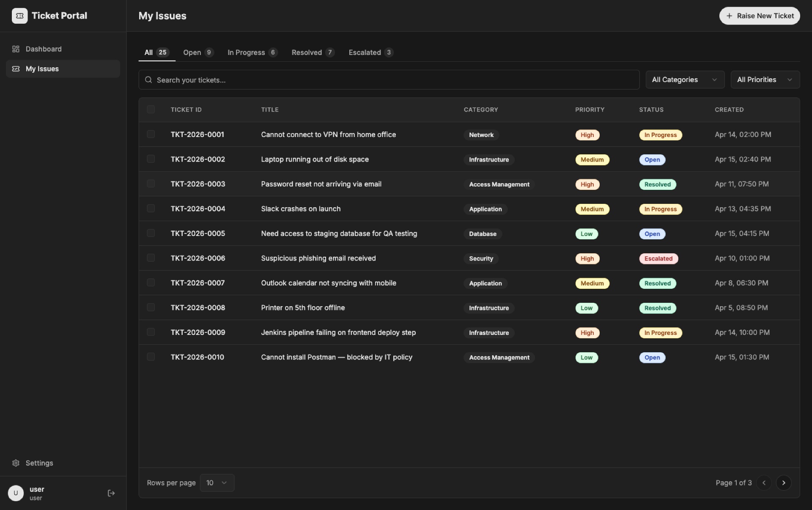Click the Raise New Ticket button
The width and height of the screenshot is (812, 510).
[x=759, y=16]
